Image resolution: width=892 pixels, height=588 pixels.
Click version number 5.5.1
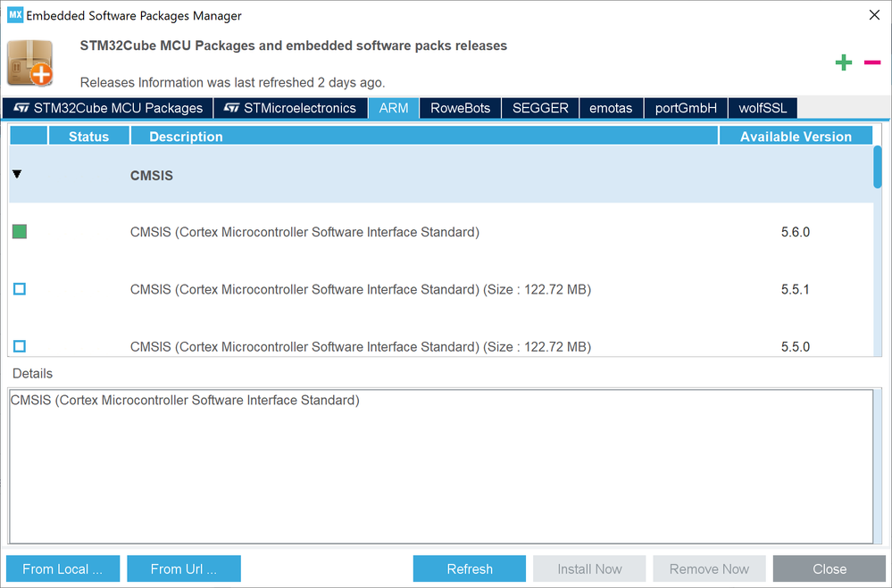pyautogui.click(x=796, y=289)
